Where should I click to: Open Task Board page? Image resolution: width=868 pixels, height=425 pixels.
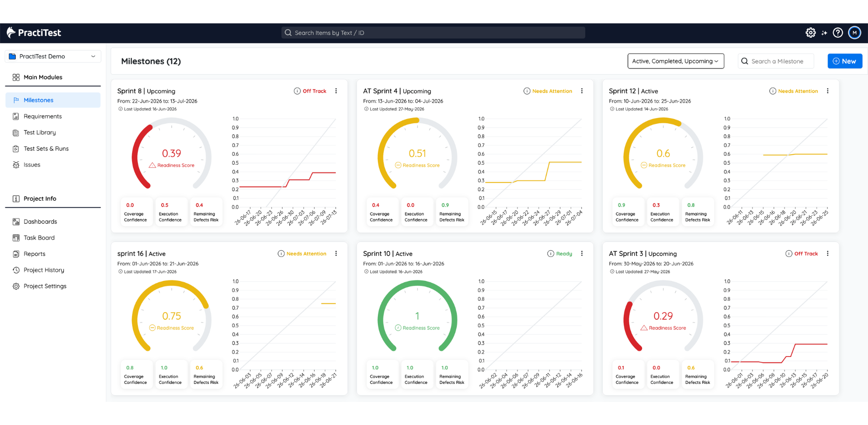(x=39, y=238)
